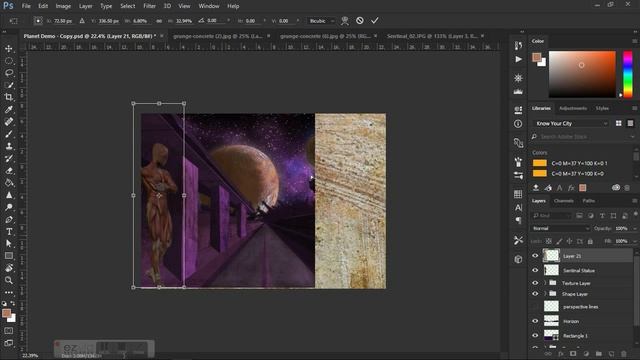The width and height of the screenshot is (640, 360).
Task: Select the Horizontal Type tool
Action: click(9, 231)
